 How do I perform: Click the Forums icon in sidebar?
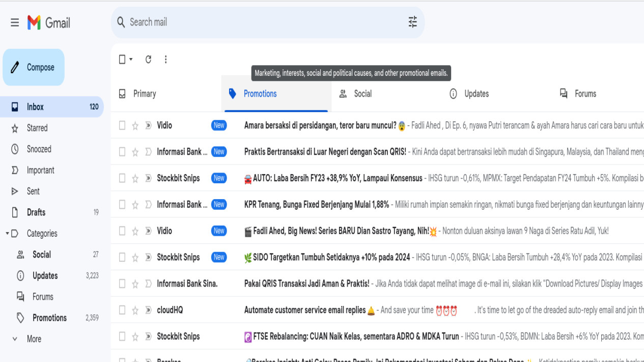click(x=20, y=296)
